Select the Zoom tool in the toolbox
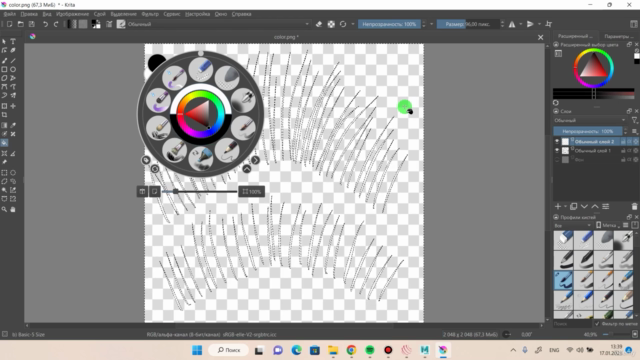The width and height of the screenshot is (640, 360). point(4,209)
